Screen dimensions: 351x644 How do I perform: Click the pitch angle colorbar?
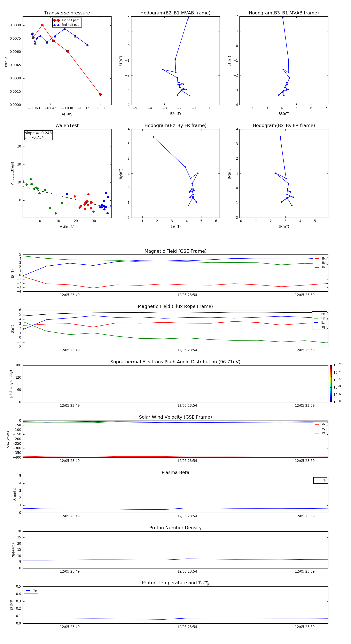pos(331,384)
